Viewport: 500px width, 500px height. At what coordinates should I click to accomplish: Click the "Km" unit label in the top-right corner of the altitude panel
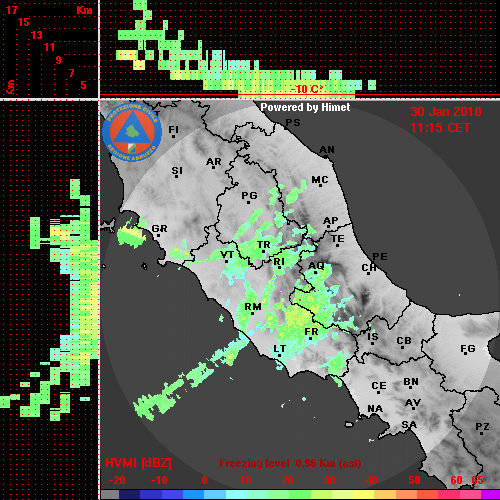[x=84, y=10]
